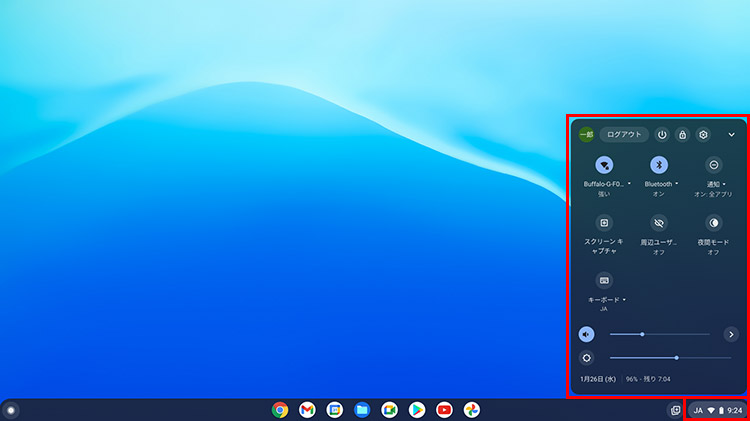This screenshot has height=421, width=750.
Task: Open YouTube from the shelf
Action: (444, 409)
